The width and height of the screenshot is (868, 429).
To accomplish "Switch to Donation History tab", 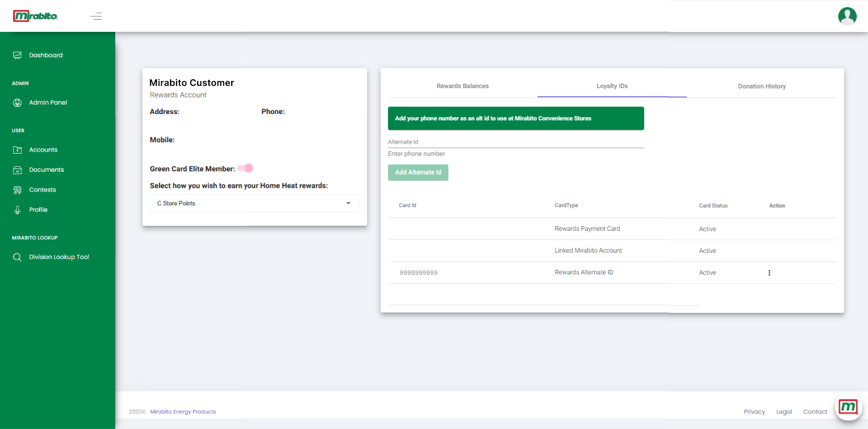I will point(762,86).
